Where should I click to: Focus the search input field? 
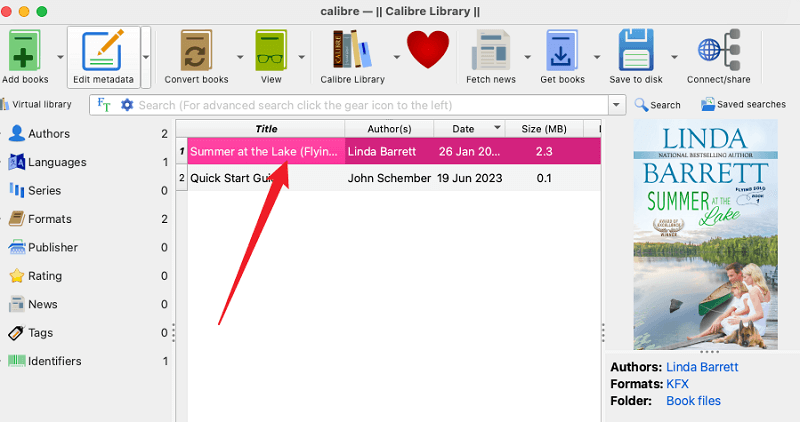(x=371, y=105)
